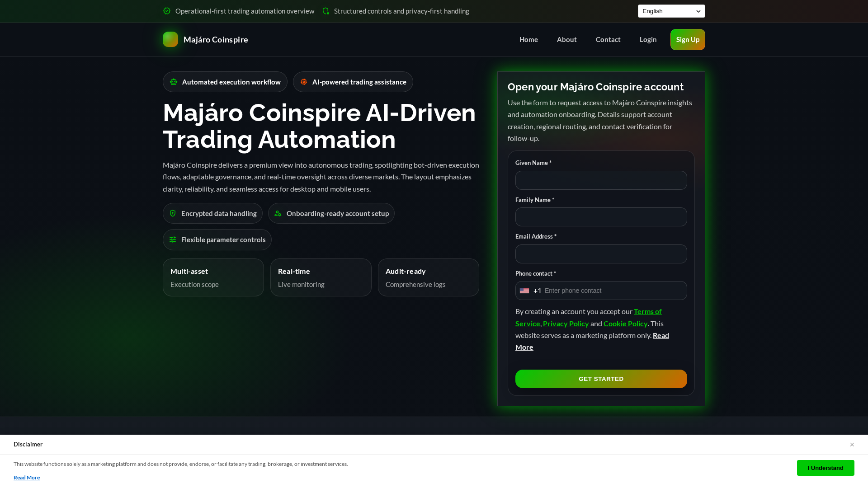
Task: Close the Disclaimer banner with the X
Action: click(x=852, y=445)
